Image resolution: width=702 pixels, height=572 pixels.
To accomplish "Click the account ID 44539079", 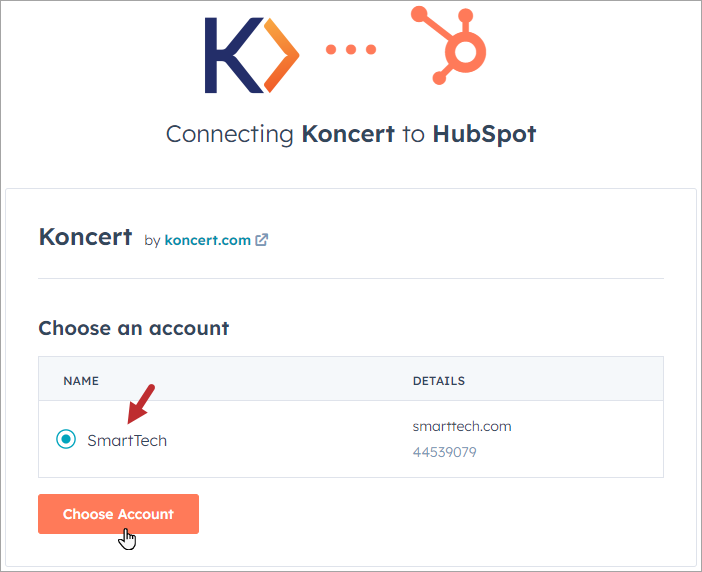I will point(445,452).
